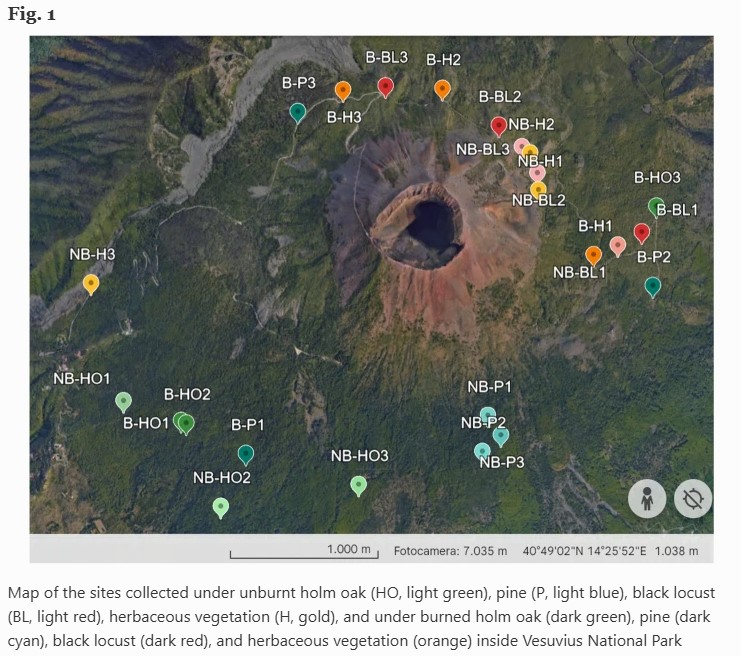Select orange pin above B-H3 label
The width and height of the screenshot is (741, 656).
[x=343, y=91]
